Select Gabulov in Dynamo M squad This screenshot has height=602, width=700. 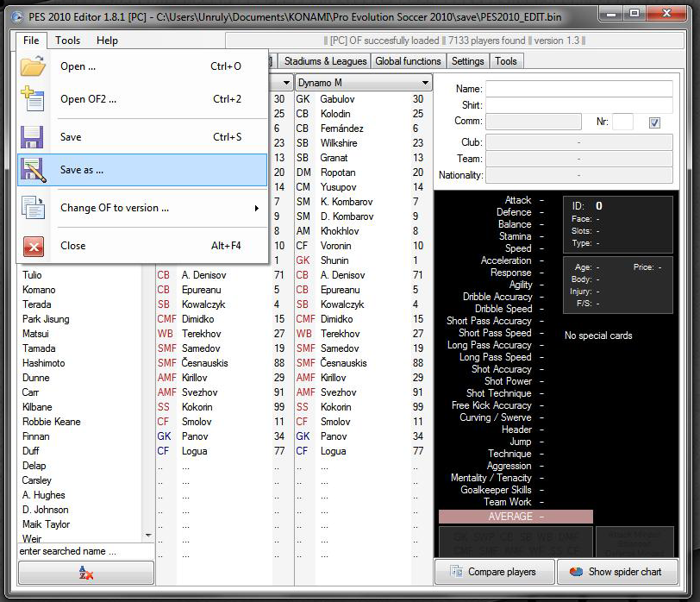pyautogui.click(x=337, y=99)
